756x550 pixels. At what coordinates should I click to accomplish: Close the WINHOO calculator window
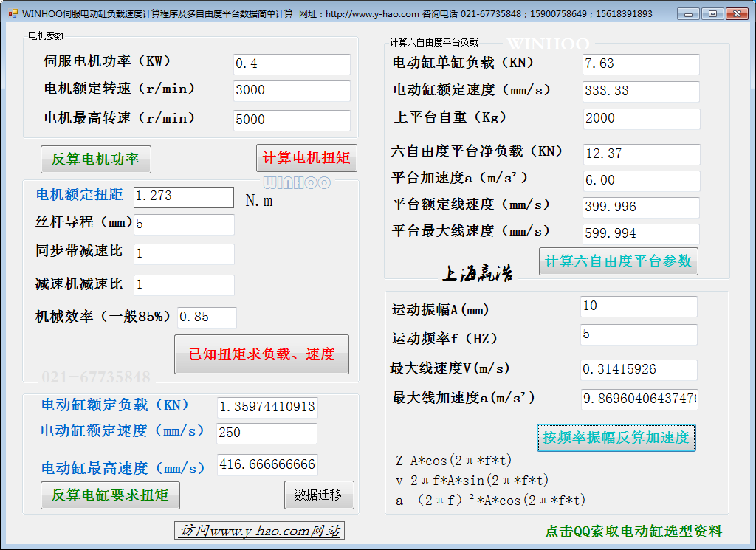click(x=737, y=13)
